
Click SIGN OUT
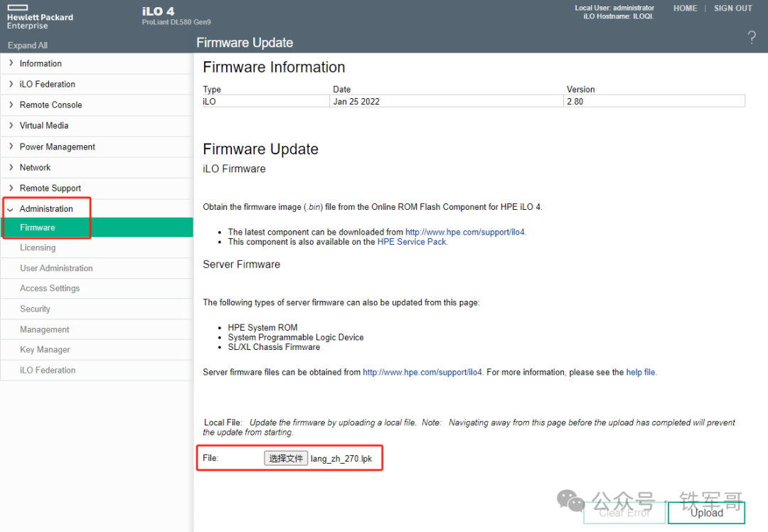(x=733, y=8)
